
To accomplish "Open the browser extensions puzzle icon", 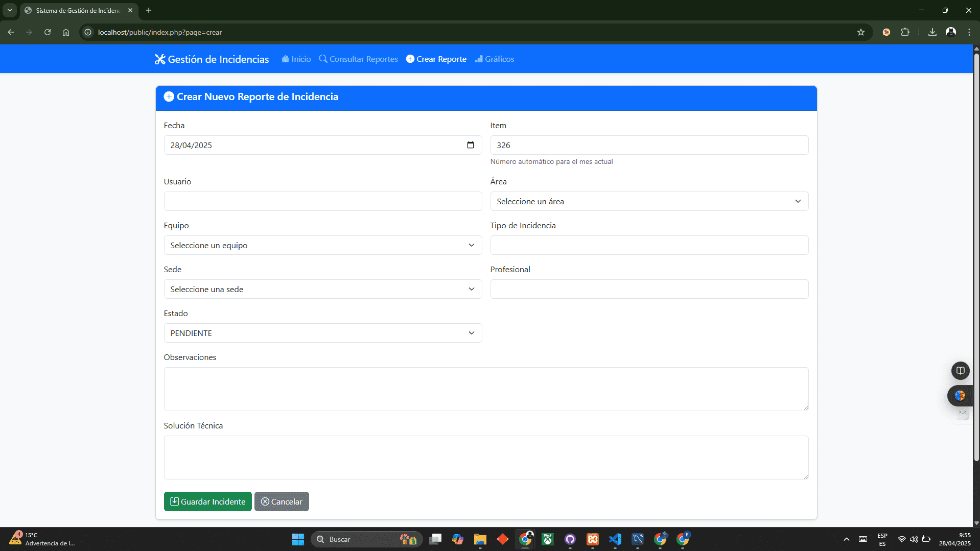I will (x=905, y=32).
